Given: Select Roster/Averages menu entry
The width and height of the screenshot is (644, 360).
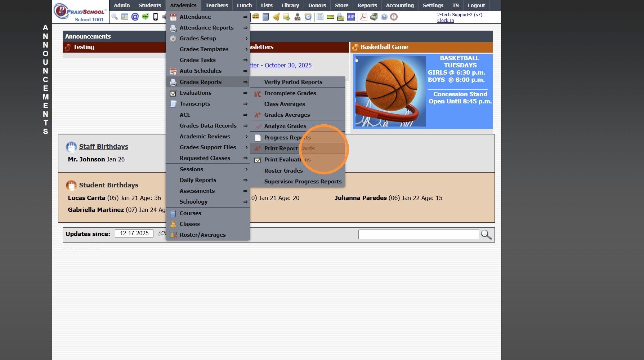Looking at the screenshot, I should (208, 235).
